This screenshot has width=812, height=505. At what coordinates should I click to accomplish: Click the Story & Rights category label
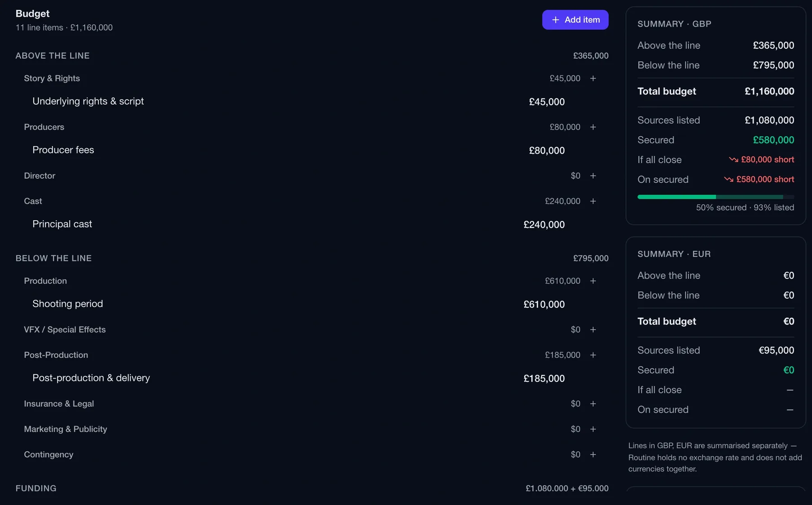52,78
